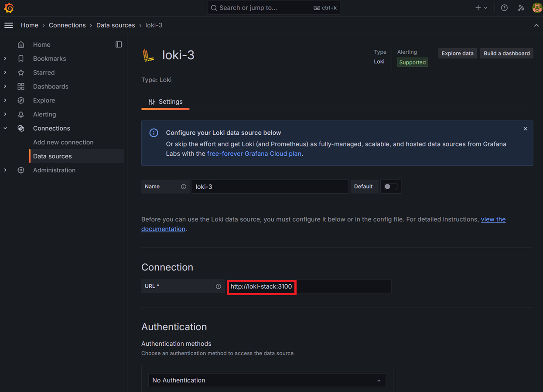Viewport: 543px width, 392px height.
Task: Click the plus new item icon
Action: (x=478, y=8)
